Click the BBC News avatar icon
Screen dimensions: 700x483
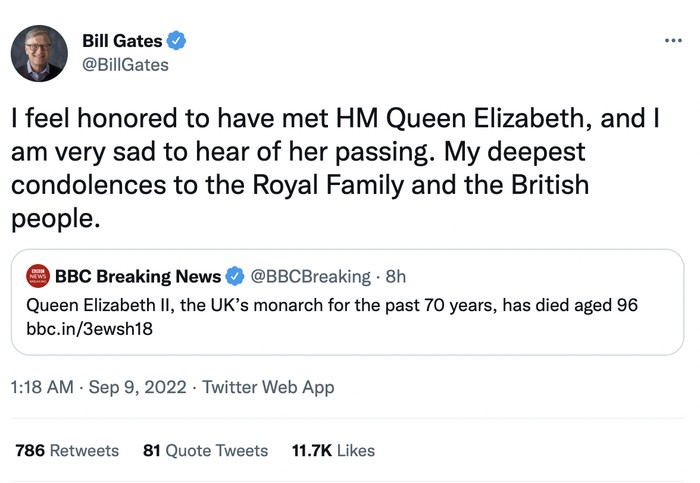37,276
